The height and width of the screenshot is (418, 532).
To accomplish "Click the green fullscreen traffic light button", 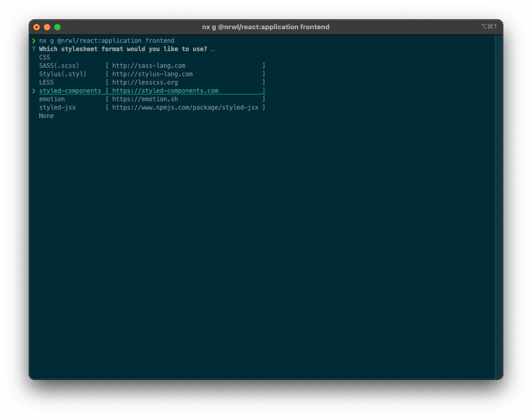I will coord(57,27).
